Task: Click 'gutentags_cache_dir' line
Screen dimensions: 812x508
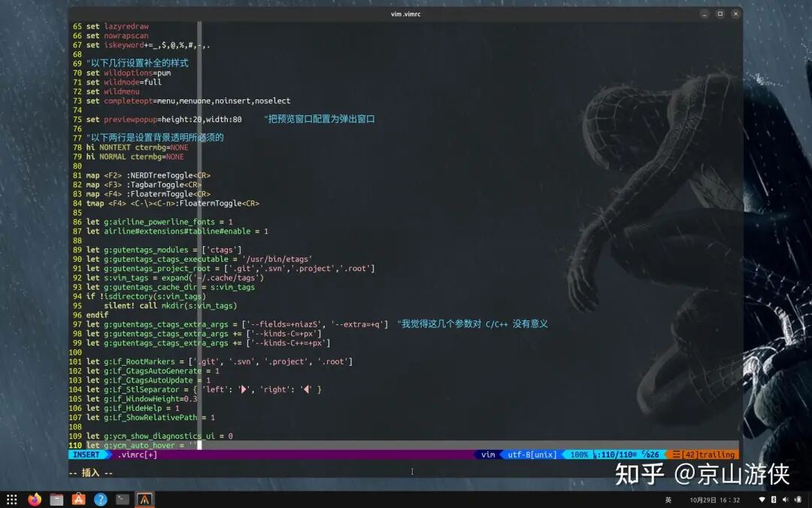Action: 171,287
